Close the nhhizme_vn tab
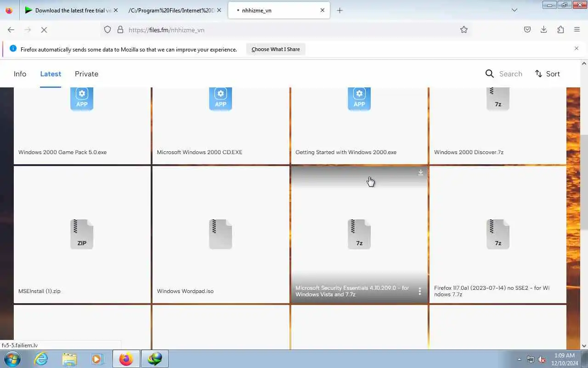The height and width of the screenshot is (368, 588). click(x=322, y=10)
